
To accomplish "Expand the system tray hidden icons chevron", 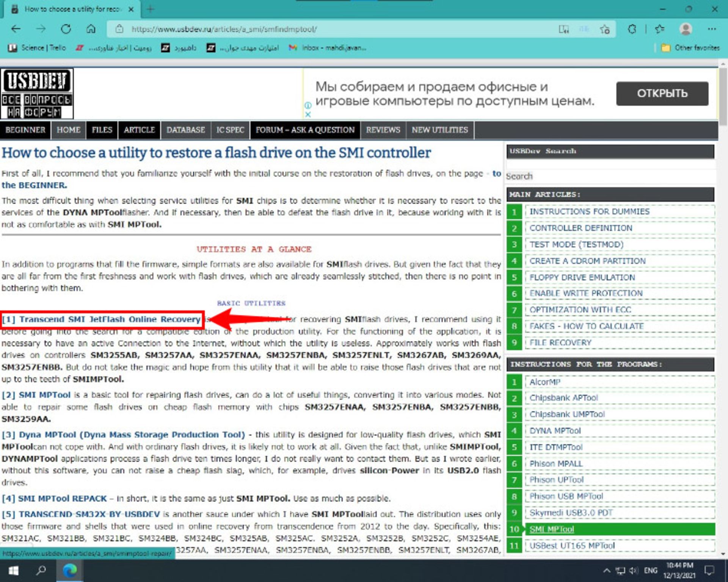I will coord(606,570).
